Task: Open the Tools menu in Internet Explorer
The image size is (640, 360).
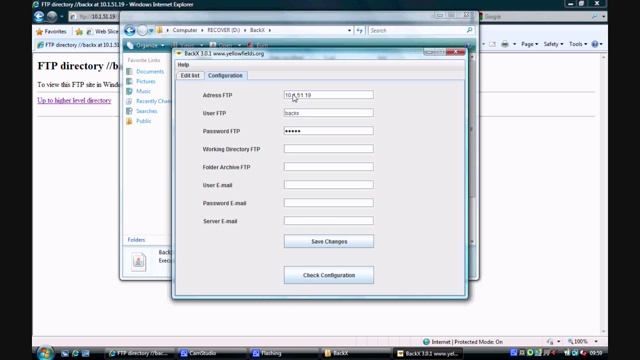Action: [578, 44]
